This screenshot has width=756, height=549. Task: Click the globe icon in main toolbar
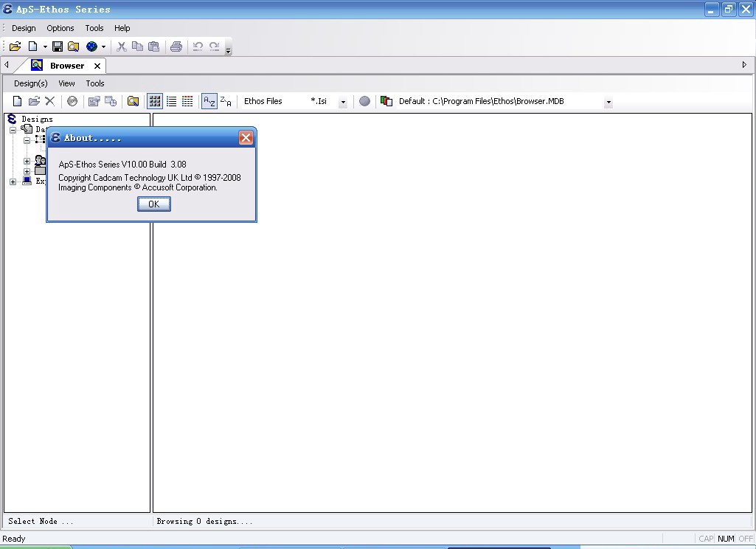[x=91, y=46]
